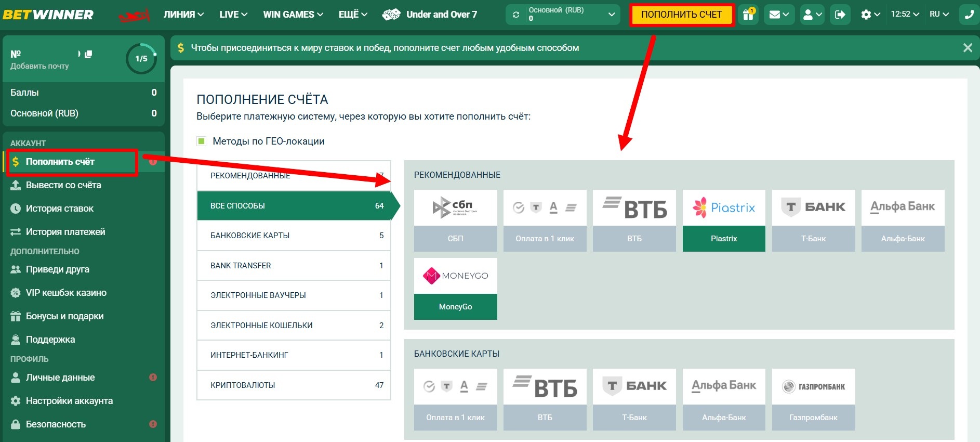Open the RU language dropdown
The height and width of the screenshot is (442, 980).
(x=939, y=15)
